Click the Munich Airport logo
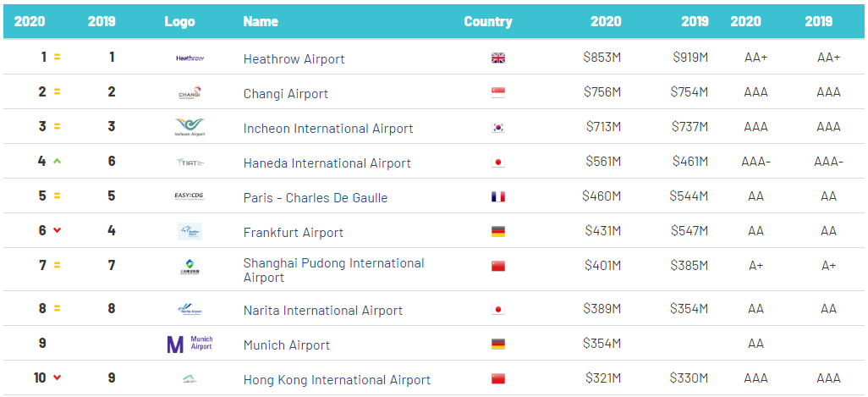 (190, 344)
